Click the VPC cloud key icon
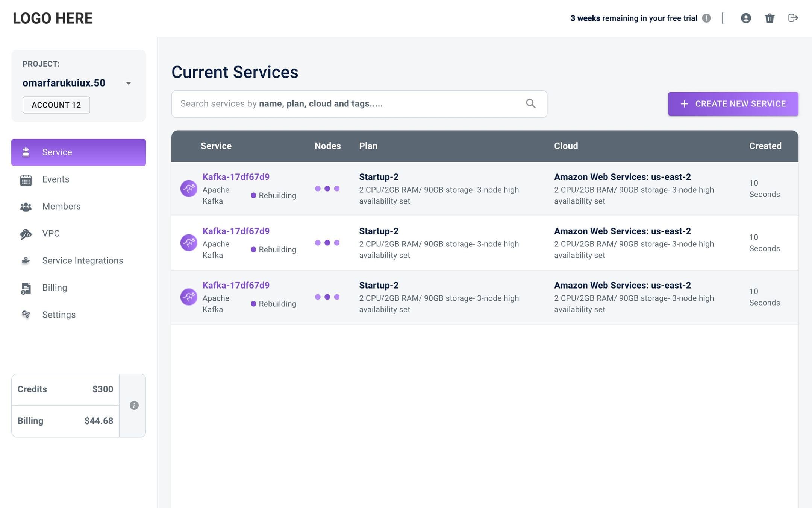 click(x=26, y=234)
